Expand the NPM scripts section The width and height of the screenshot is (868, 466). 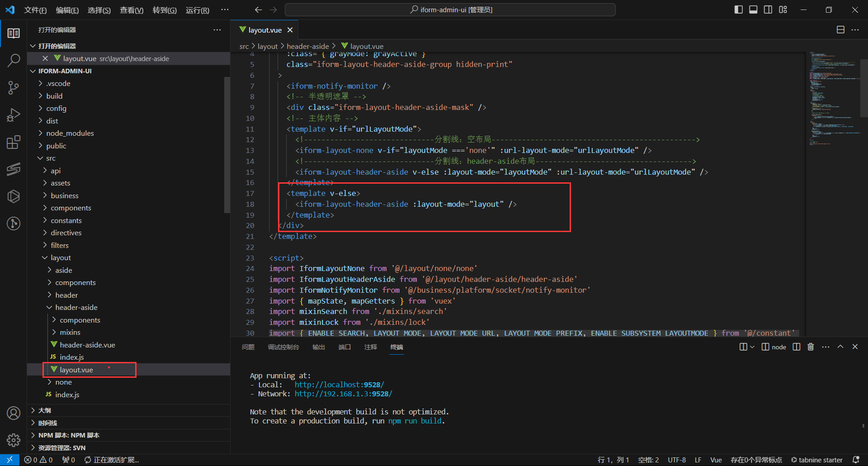[69, 435]
